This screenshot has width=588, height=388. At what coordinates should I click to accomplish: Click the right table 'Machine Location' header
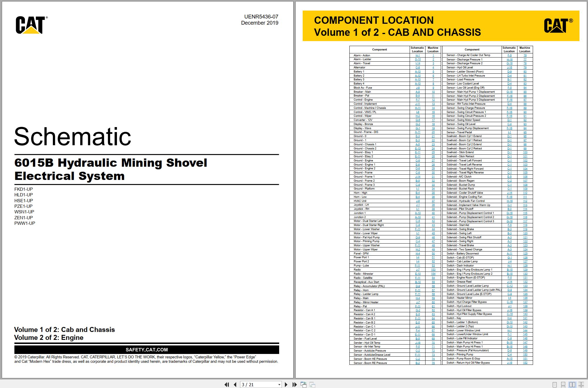pos(525,49)
